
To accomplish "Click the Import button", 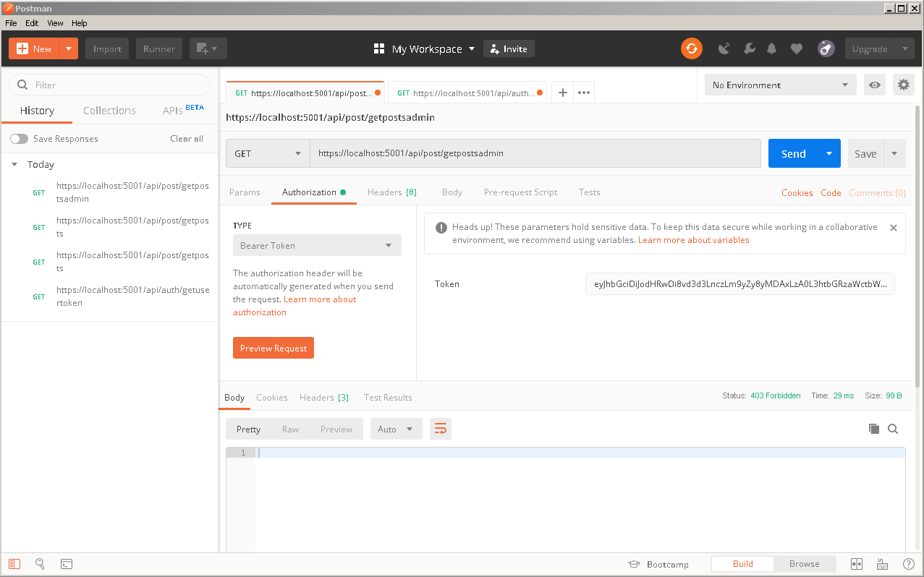I will (107, 48).
